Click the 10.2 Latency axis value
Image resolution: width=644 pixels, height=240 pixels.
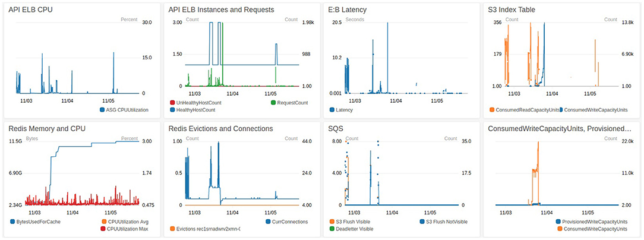pos(337,58)
